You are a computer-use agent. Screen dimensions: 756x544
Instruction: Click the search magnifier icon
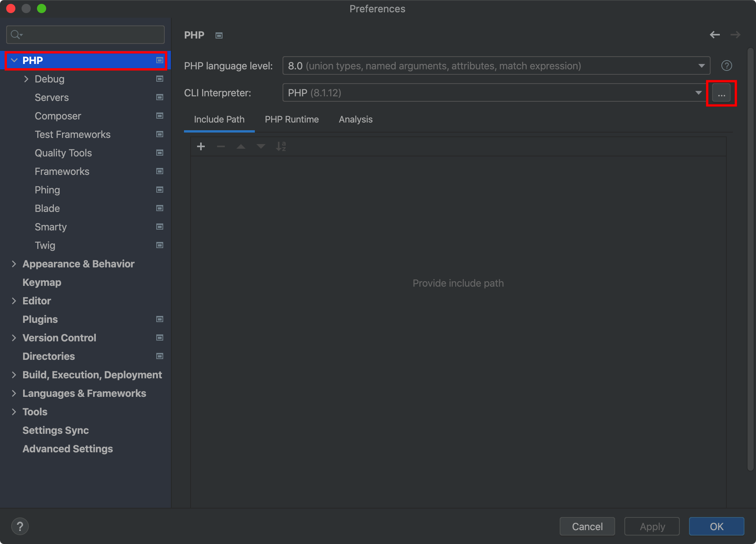coord(16,35)
